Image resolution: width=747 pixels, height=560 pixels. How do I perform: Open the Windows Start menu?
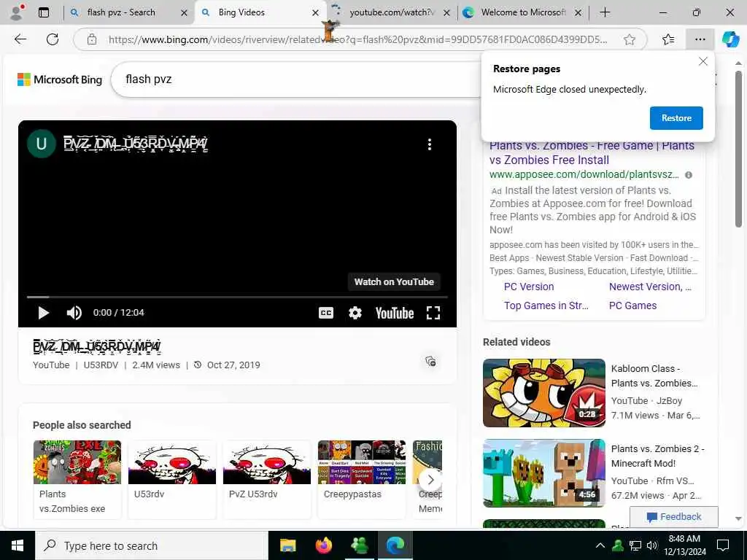[x=18, y=545]
